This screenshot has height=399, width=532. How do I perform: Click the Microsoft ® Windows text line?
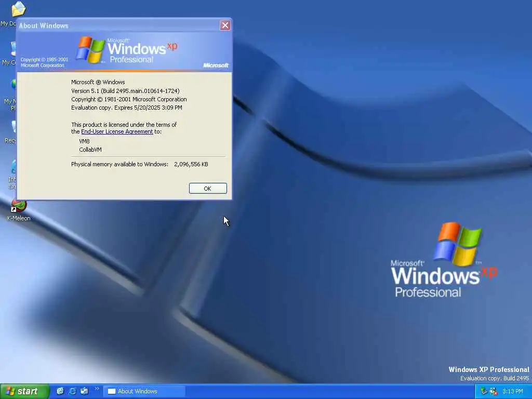coord(98,82)
